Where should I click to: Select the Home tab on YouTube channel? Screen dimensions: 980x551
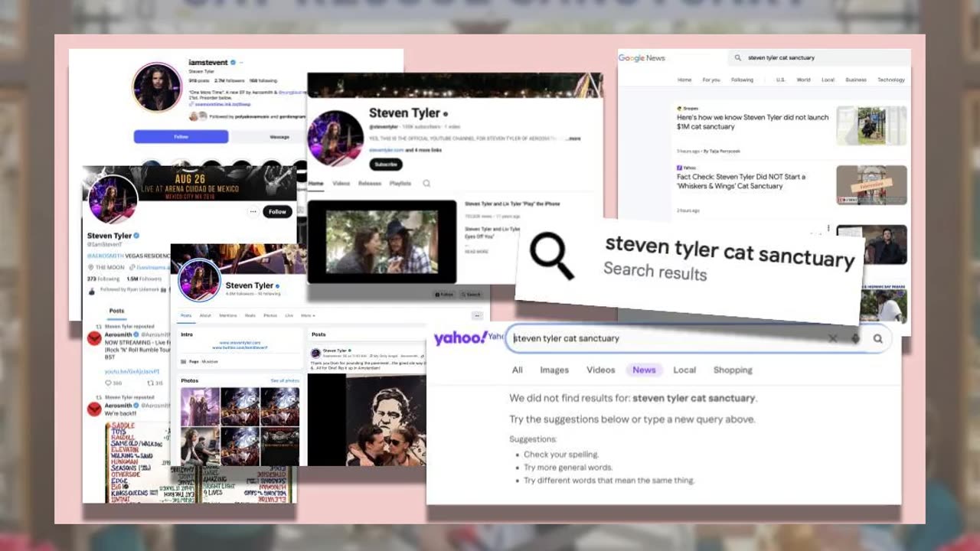click(315, 184)
